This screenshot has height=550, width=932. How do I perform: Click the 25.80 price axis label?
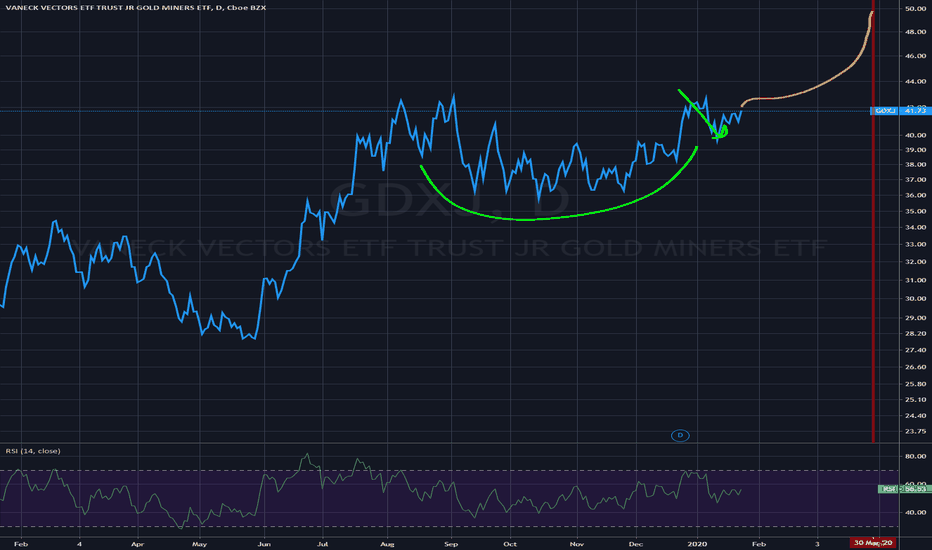pos(915,384)
